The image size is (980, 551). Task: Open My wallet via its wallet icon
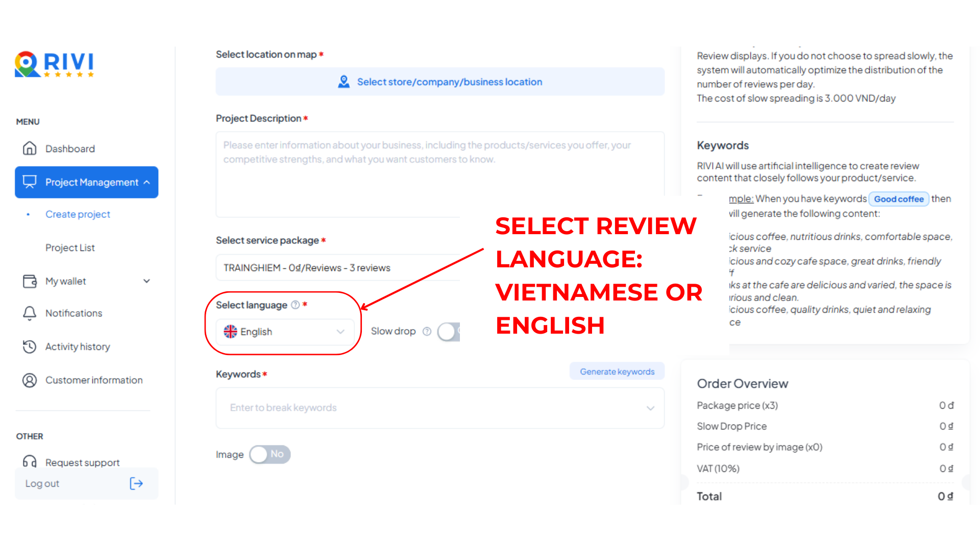coord(30,281)
